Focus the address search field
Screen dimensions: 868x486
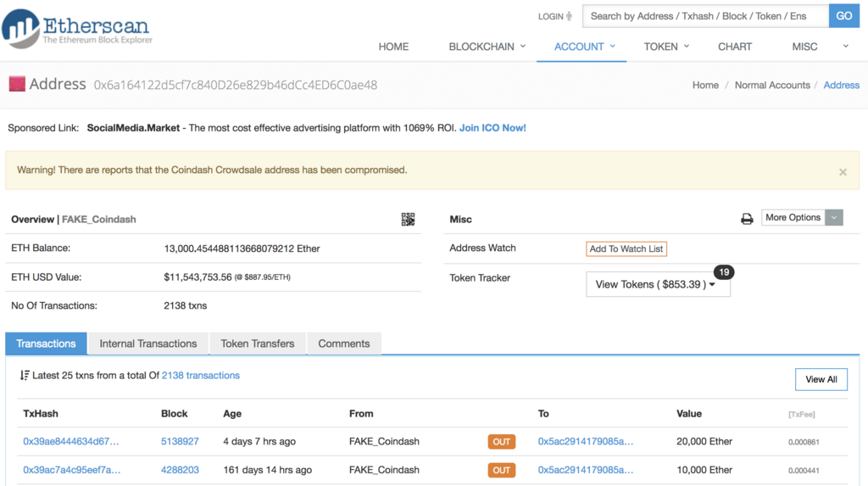(705, 16)
